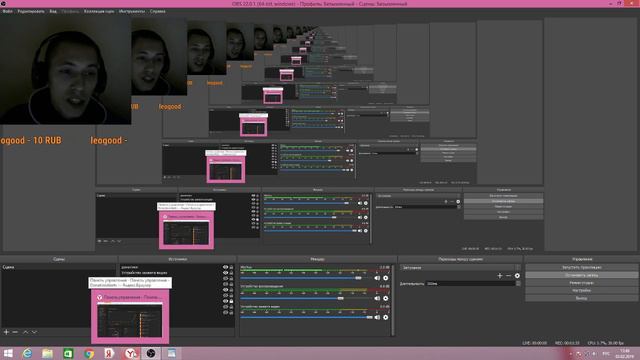The width and height of the screenshot is (640, 360).
Task: Toggle visibility of the first source row
Action: pos(225,267)
